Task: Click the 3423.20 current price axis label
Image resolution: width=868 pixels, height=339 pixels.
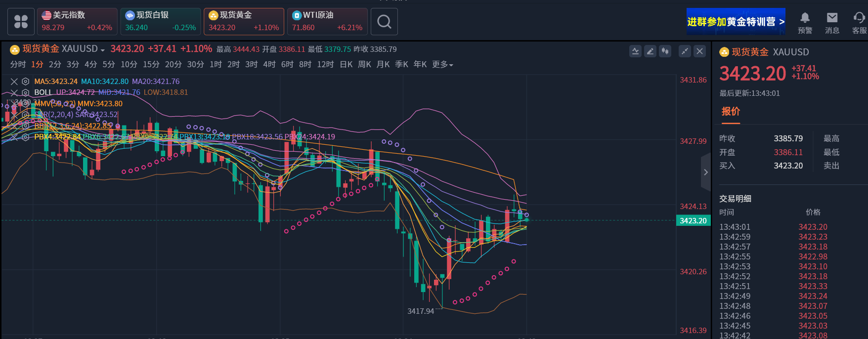Action: [x=693, y=221]
